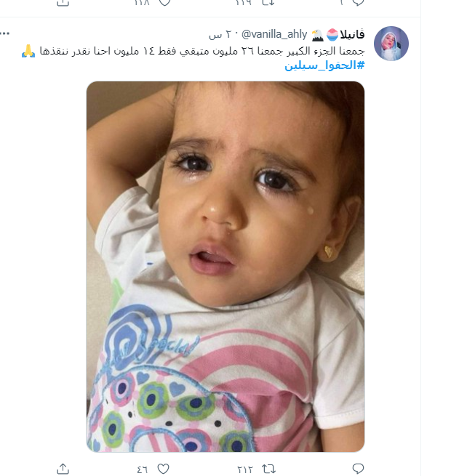Viewport: 459px width, 476px height.
Task: Retweet the previous tweet at the top
Action: 268,2
